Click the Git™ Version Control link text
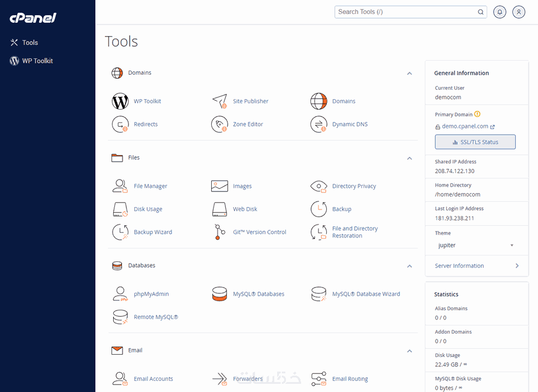Viewport: 538px width, 392px height. coord(260,232)
